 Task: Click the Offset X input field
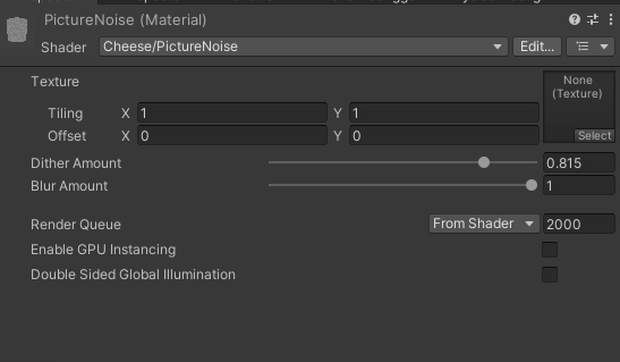click(x=232, y=136)
